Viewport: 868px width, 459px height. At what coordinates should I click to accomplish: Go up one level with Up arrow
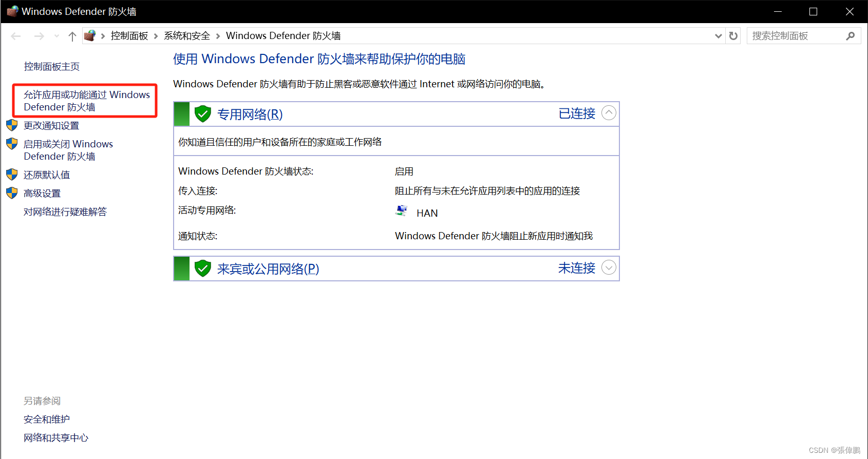tap(72, 36)
